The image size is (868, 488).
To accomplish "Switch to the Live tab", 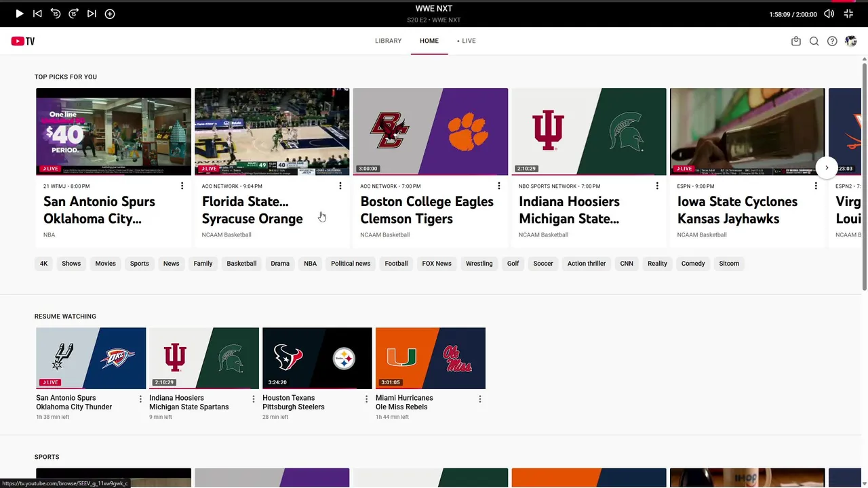I will click(x=467, y=41).
